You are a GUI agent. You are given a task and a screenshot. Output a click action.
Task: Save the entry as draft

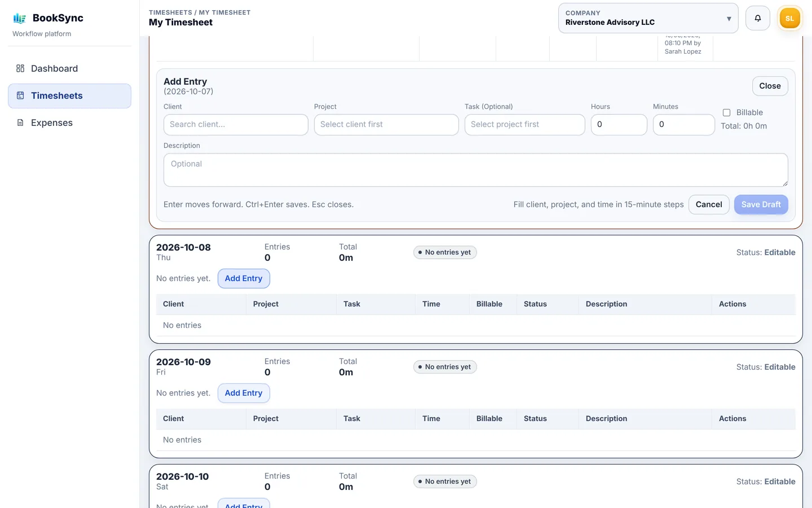point(761,204)
